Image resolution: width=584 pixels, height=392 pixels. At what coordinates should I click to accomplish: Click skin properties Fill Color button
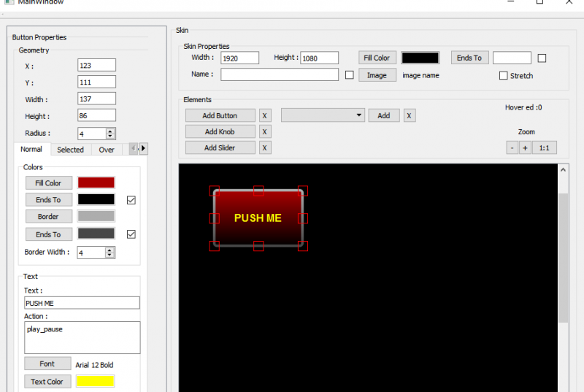[x=377, y=58]
